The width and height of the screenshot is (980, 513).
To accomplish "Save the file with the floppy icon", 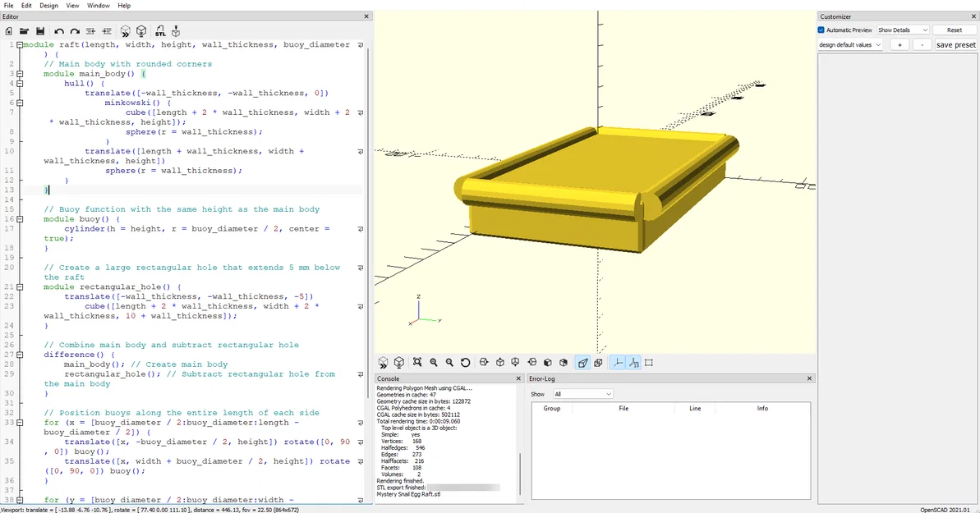I will click(x=40, y=31).
